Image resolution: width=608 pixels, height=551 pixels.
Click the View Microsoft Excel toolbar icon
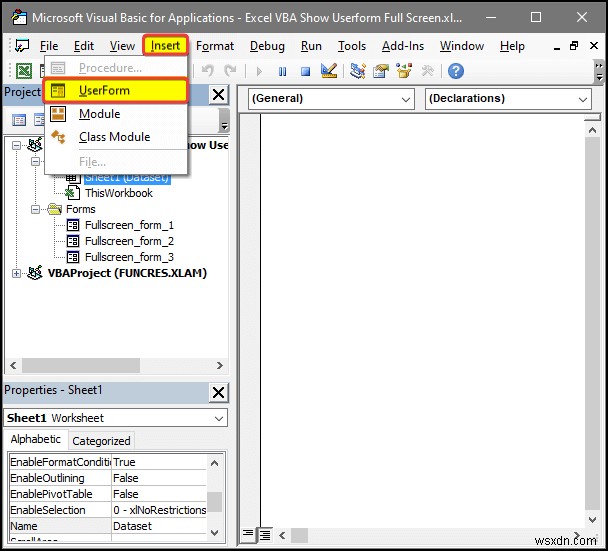24,71
